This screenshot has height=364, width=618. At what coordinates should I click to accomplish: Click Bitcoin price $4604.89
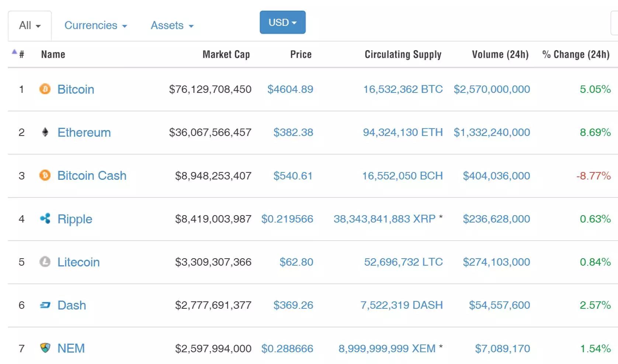[290, 89]
